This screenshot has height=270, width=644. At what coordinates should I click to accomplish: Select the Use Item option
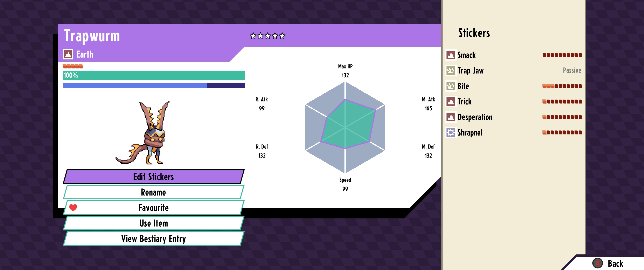(153, 223)
